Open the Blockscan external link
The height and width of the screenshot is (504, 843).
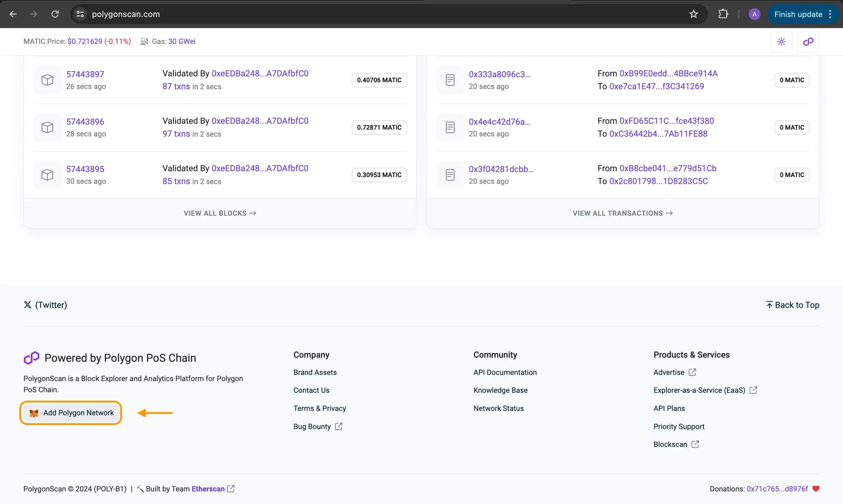pyautogui.click(x=676, y=444)
